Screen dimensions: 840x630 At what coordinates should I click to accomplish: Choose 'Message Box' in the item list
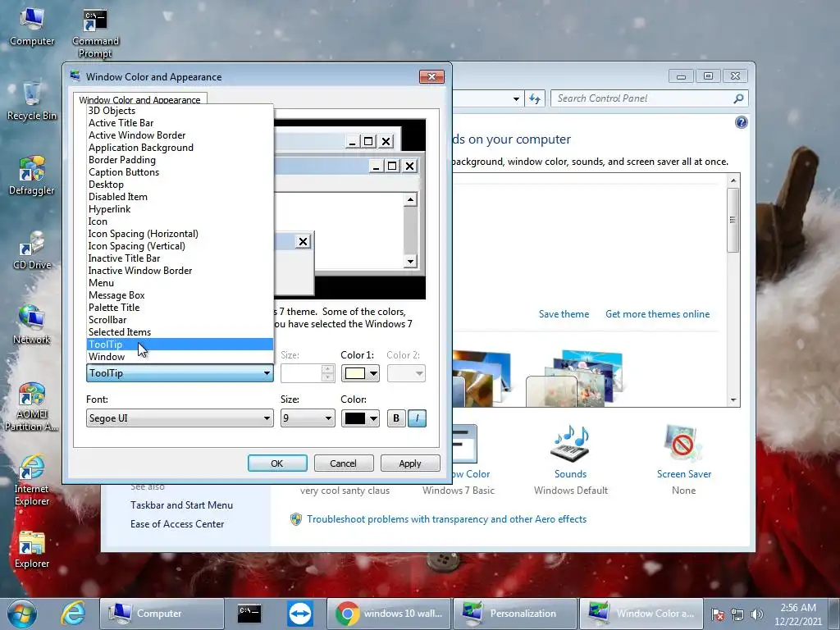click(x=180, y=295)
